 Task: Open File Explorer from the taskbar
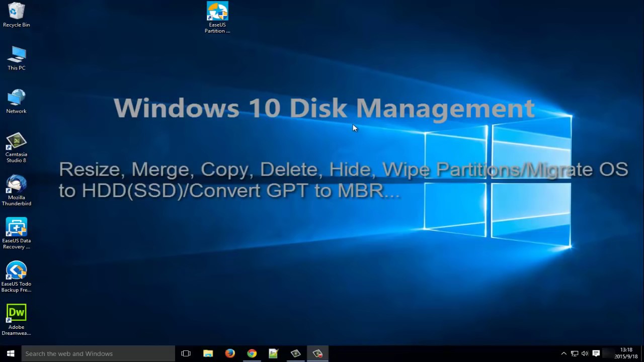pyautogui.click(x=208, y=353)
